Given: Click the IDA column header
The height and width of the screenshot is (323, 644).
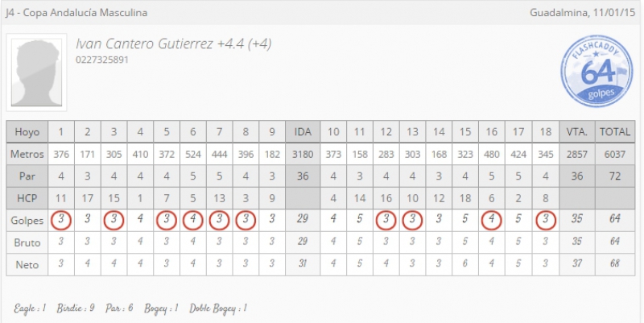Looking at the screenshot, I should click(303, 132).
